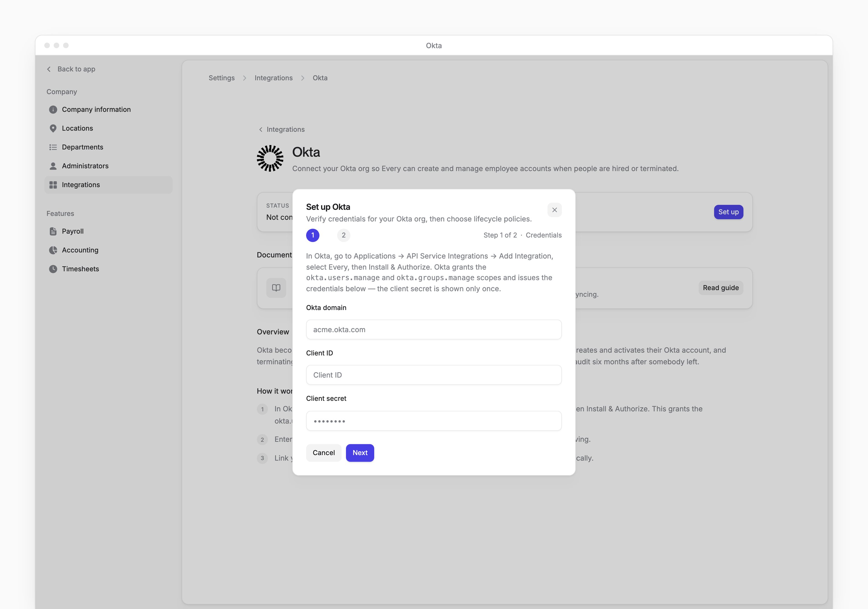Open the Locations settings page

[x=108, y=128]
